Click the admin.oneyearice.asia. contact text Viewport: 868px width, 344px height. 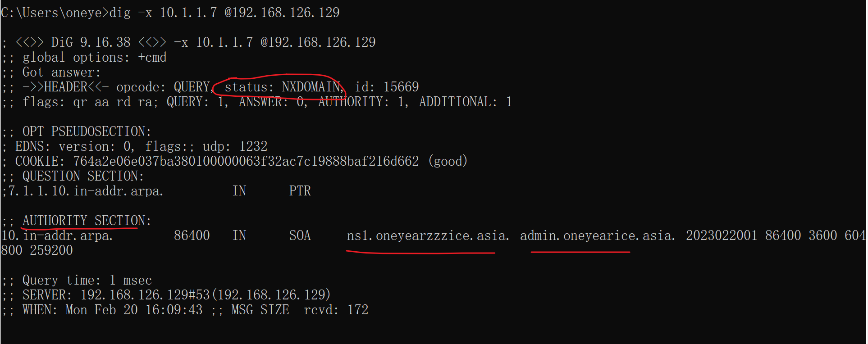pyautogui.click(x=597, y=236)
